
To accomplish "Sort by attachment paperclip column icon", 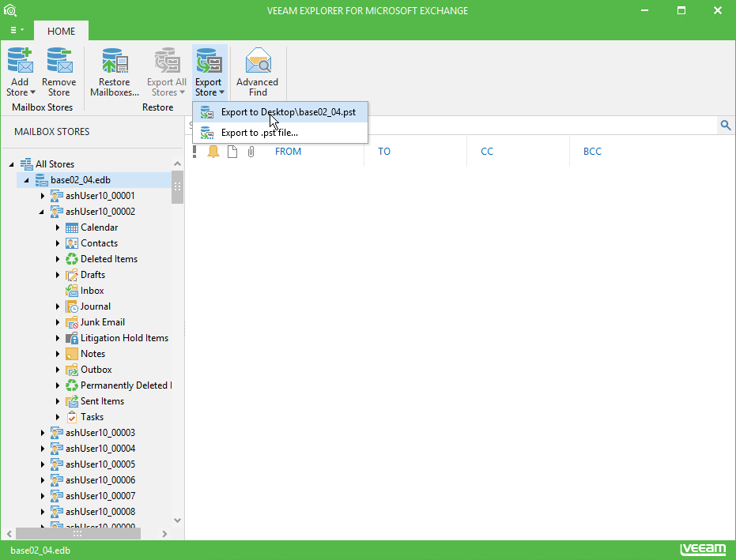I will 251,152.
